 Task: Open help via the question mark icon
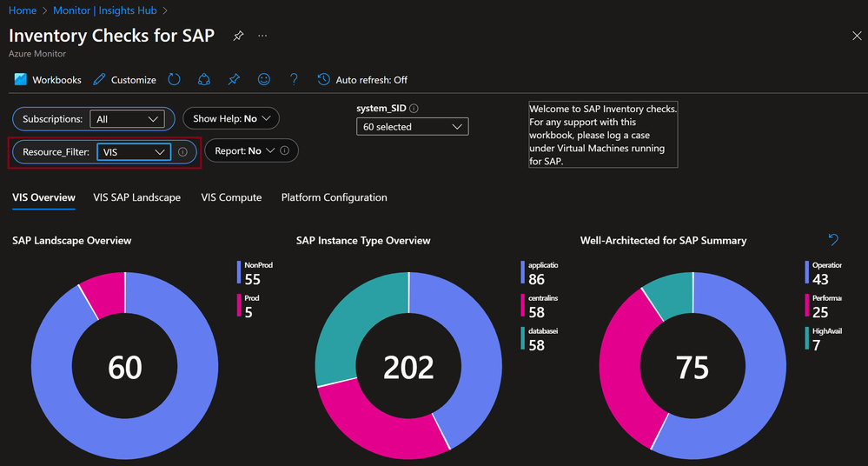click(x=294, y=79)
